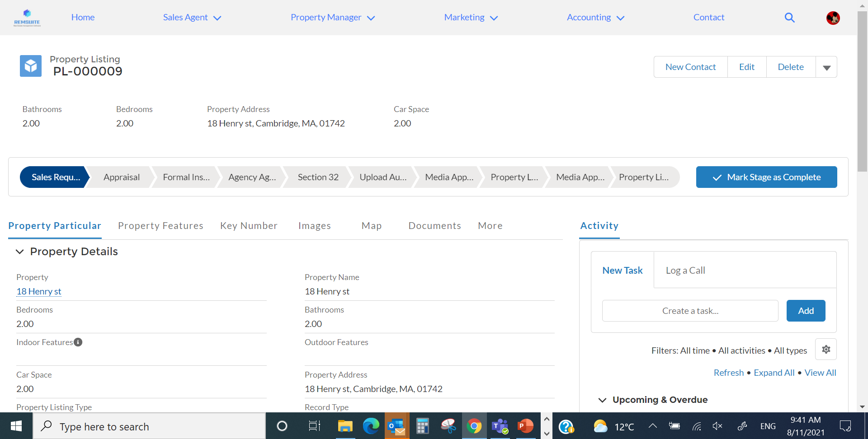
Task: Click the Property Listing cube icon
Action: point(31,66)
